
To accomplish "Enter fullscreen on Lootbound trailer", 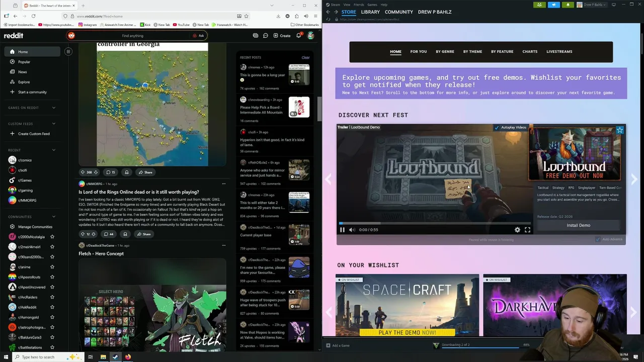I will 527,230.
